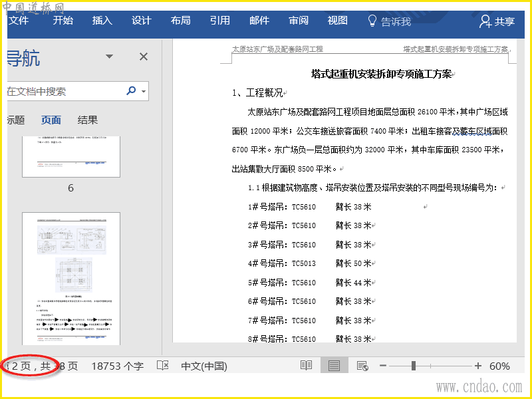
Task: Click the line 4#号塔吊：TC5013
Action: tap(282, 263)
